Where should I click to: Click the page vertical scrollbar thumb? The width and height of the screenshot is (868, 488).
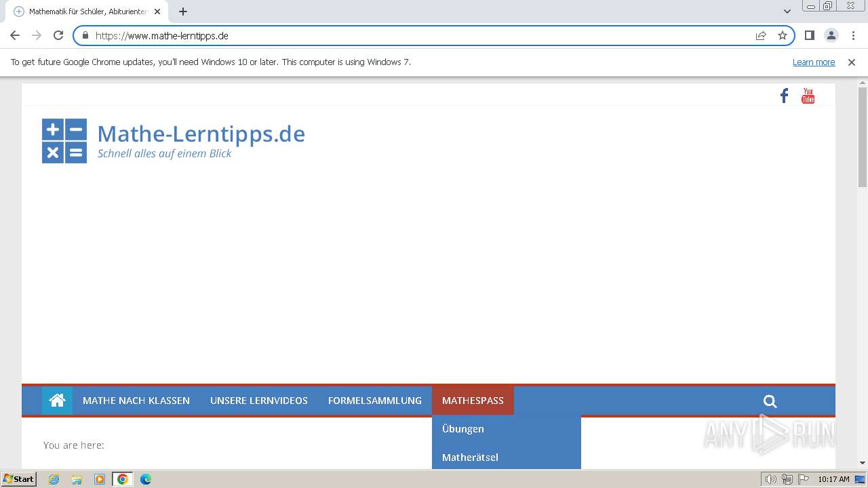click(x=863, y=137)
